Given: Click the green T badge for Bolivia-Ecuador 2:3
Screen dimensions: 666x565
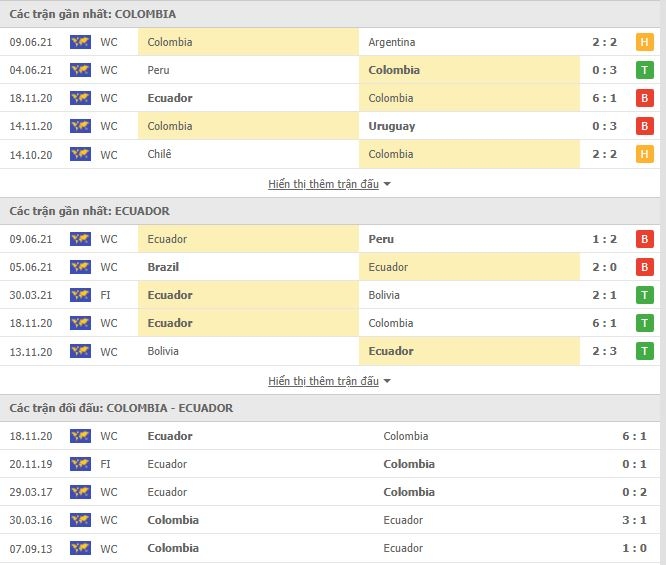Looking at the screenshot, I should pyautogui.click(x=644, y=351).
